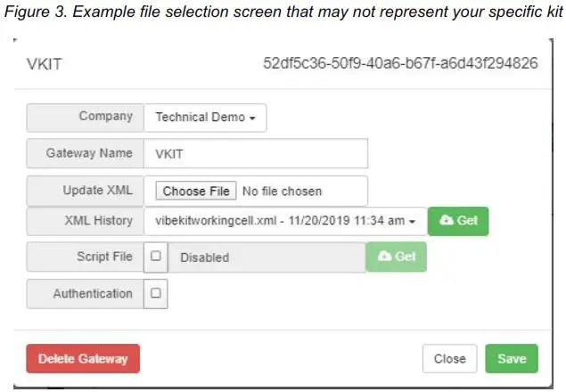566x392 pixels.
Task: Tick the Authentication checkbox
Action: [x=155, y=293]
